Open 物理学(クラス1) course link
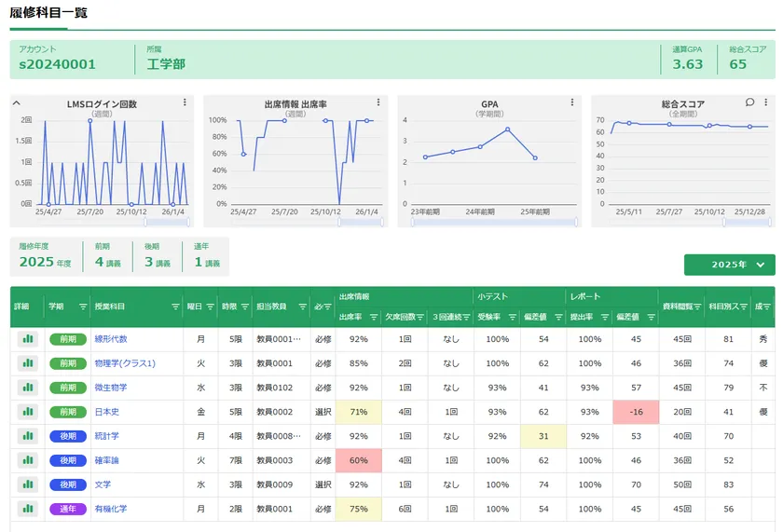The image size is (783, 532). [x=125, y=363]
